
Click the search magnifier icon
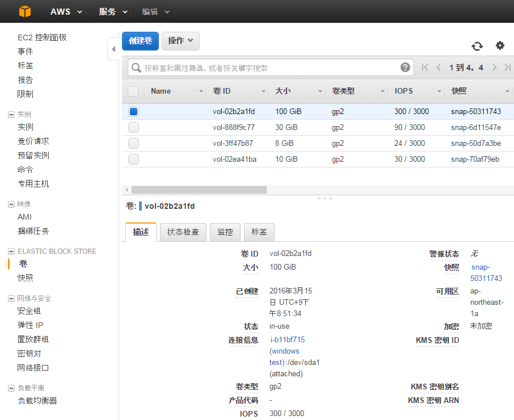coord(136,68)
